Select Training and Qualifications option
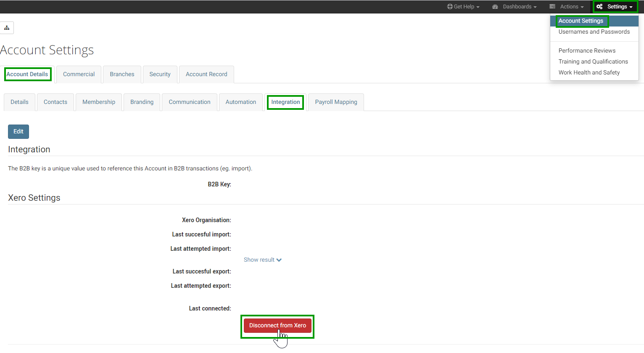This screenshot has height=353, width=644. pos(593,61)
